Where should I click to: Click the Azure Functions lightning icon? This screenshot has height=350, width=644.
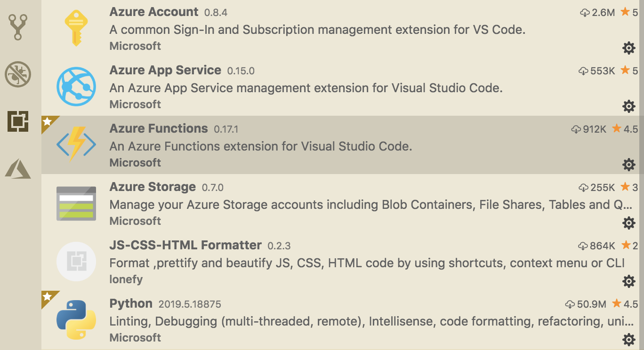pyautogui.click(x=76, y=145)
